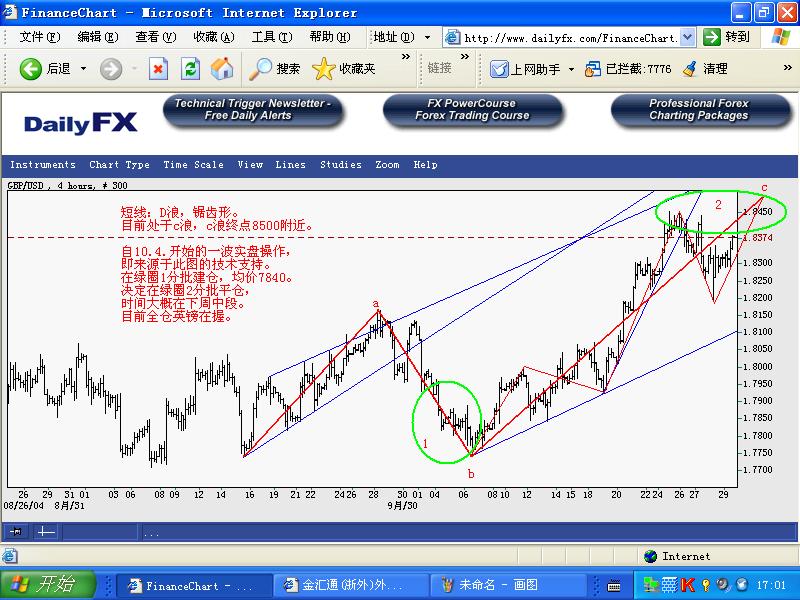Open the 帮助(H) menu
The width and height of the screenshot is (800, 600).
click(330, 37)
